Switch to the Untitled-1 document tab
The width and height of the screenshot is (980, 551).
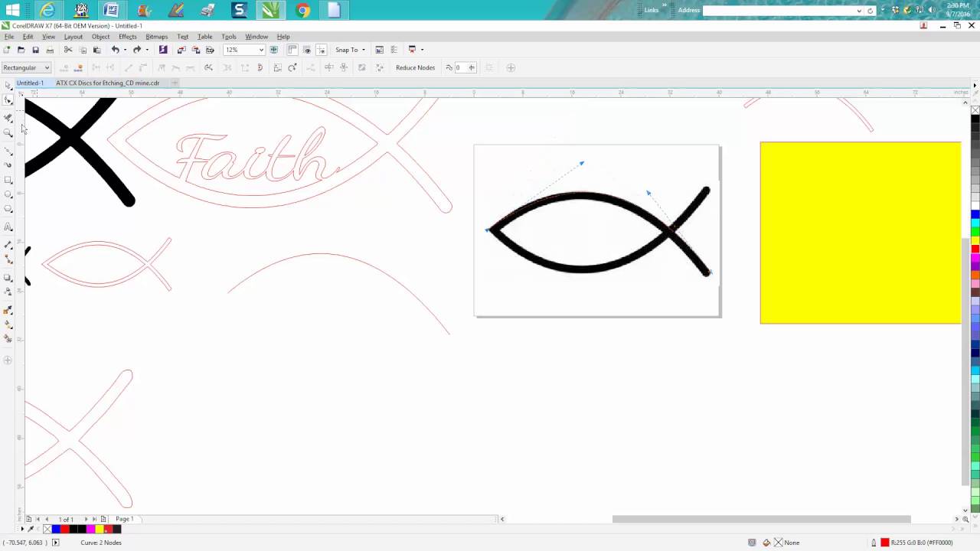point(30,83)
